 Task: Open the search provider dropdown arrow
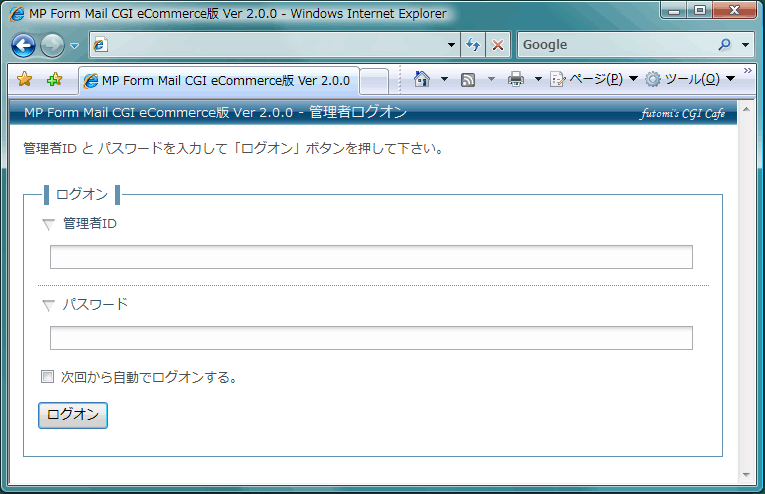tap(745, 45)
